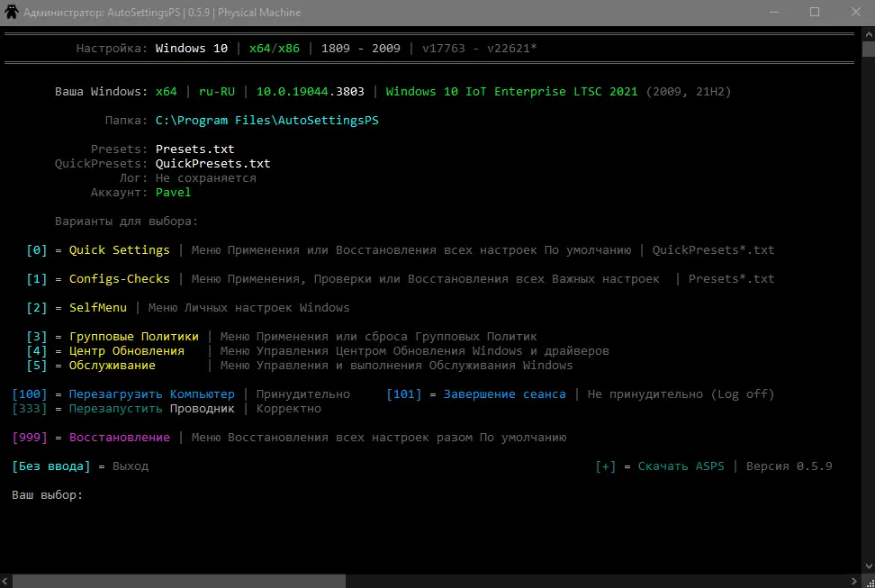Click the 'Обслуживание' option text

[x=113, y=366]
